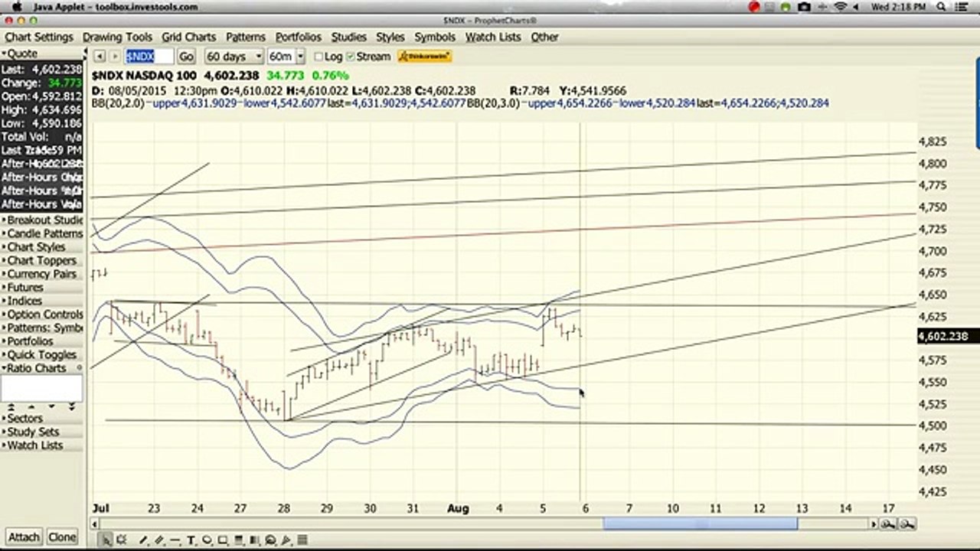
Task: Open the Other menu
Action: point(544,37)
